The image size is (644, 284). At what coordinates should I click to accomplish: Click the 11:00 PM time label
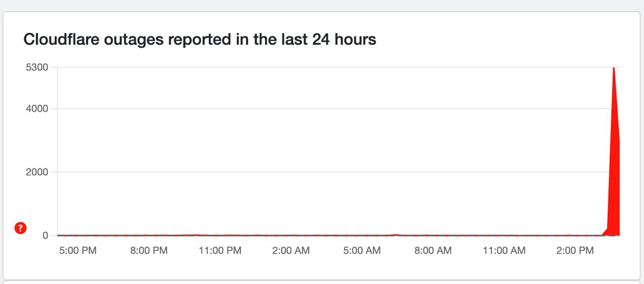[x=220, y=251]
